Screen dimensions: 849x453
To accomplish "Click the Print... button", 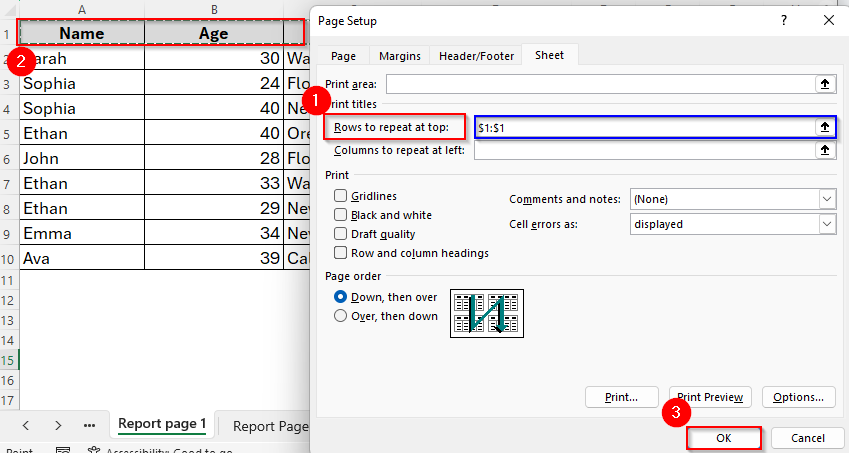I will (x=622, y=397).
